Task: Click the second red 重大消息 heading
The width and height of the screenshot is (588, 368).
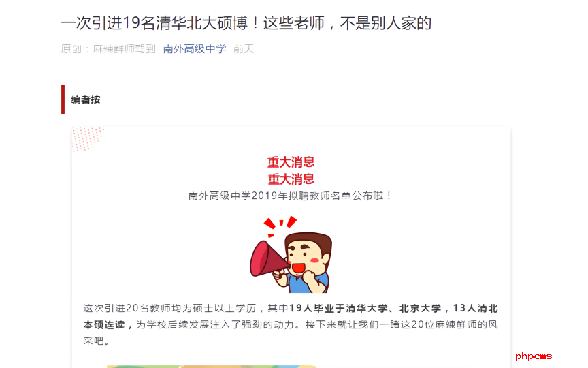Action: [x=291, y=179]
